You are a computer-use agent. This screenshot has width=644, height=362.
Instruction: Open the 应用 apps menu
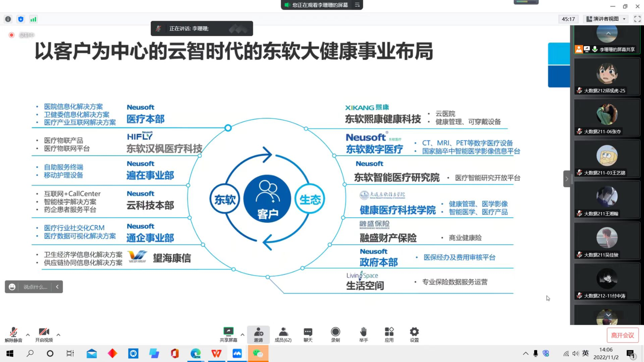click(x=389, y=335)
